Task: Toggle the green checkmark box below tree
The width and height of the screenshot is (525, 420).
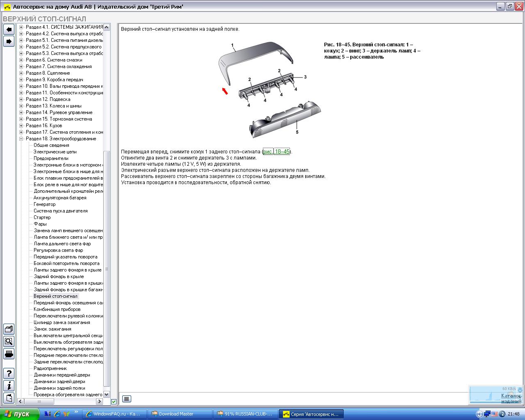Action: 114,402
